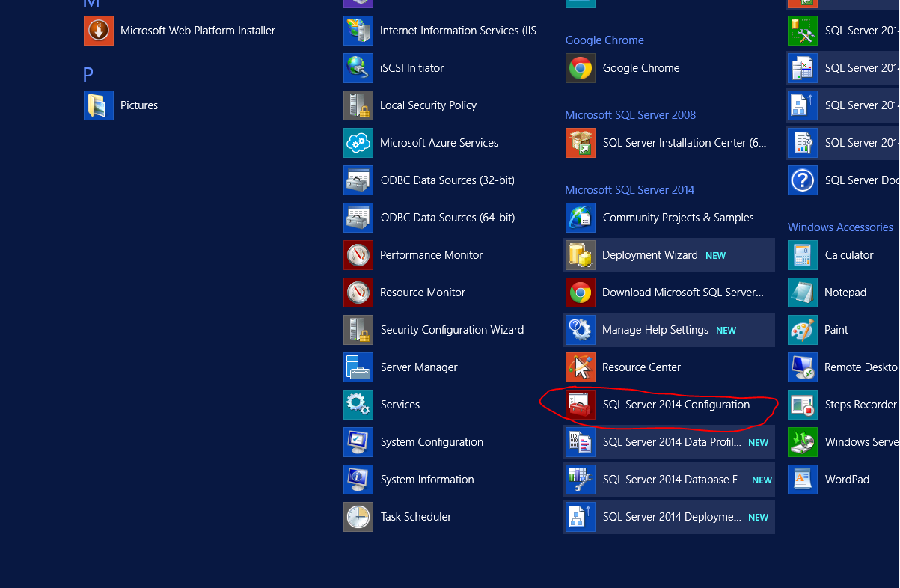Open SQL Server Installation Center icon
Image resolution: width=900 pixels, height=588 pixels.
pos(581,143)
